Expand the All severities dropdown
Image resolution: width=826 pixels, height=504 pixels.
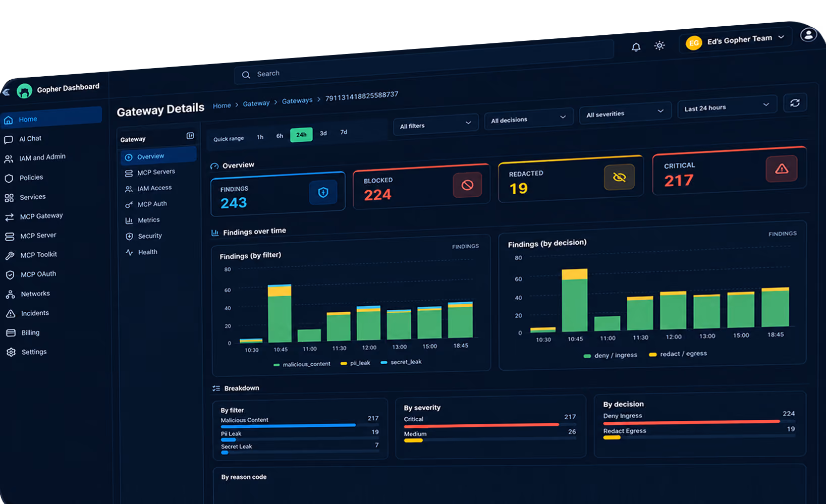pyautogui.click(x=625, y=113)
